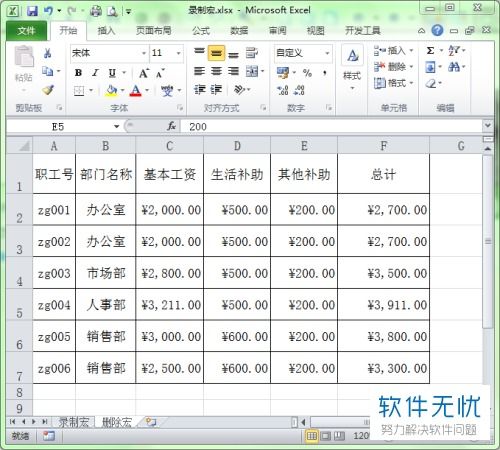The width and height of the screenshot is (500, 450).
Task: Open the 文件 File tab
Action: tap(26, 31)
